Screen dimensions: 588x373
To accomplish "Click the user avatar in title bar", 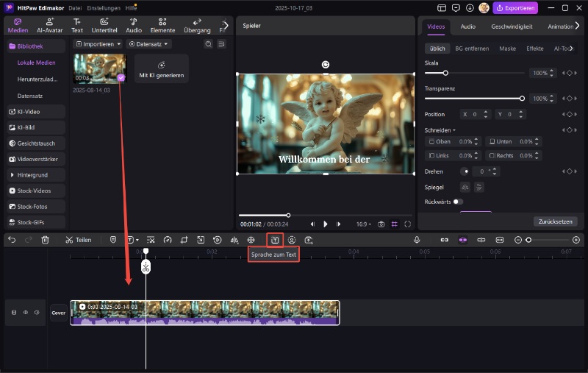I will [484, 8].
